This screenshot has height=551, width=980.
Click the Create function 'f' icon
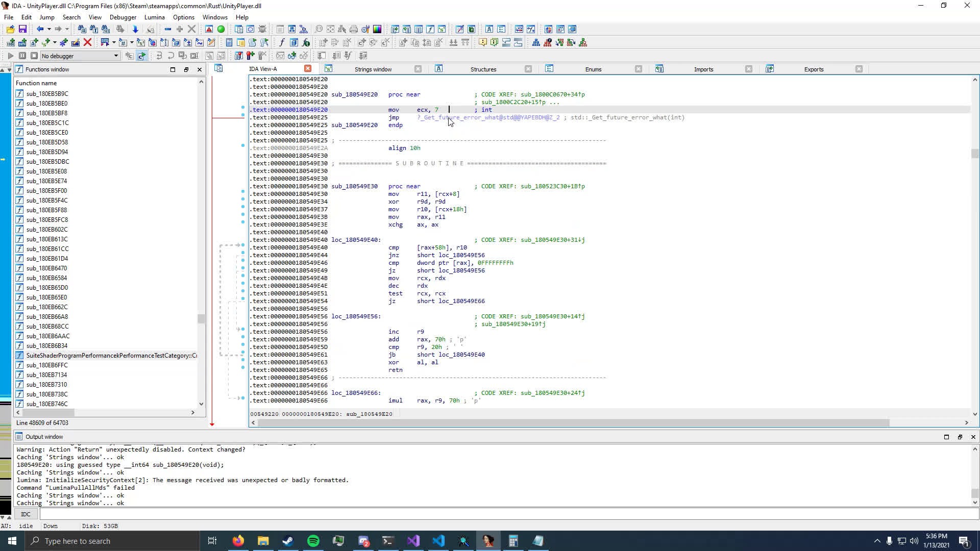(281, 42)
